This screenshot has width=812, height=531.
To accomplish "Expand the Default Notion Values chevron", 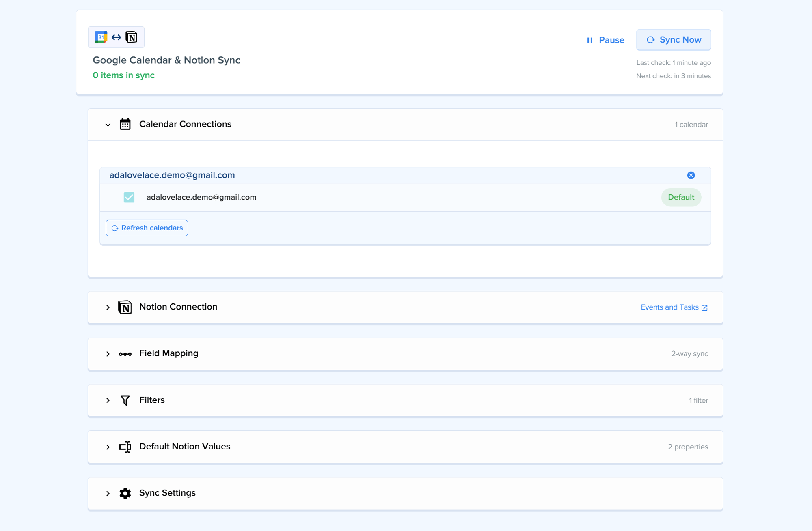I will (108, 447).
